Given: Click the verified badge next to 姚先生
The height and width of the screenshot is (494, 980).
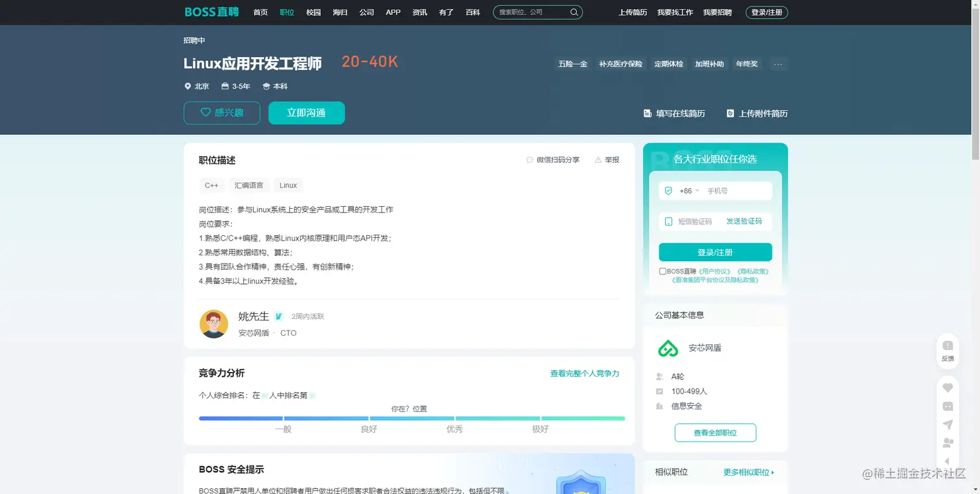Looking at the screenshot, I should pyautogui.click(x=279, y=316).
